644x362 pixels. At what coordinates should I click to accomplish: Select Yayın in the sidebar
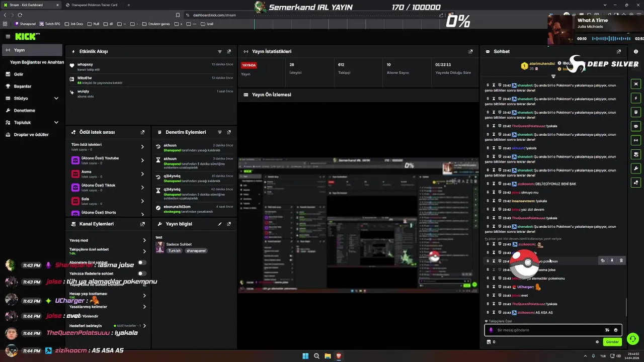[32, 50]
